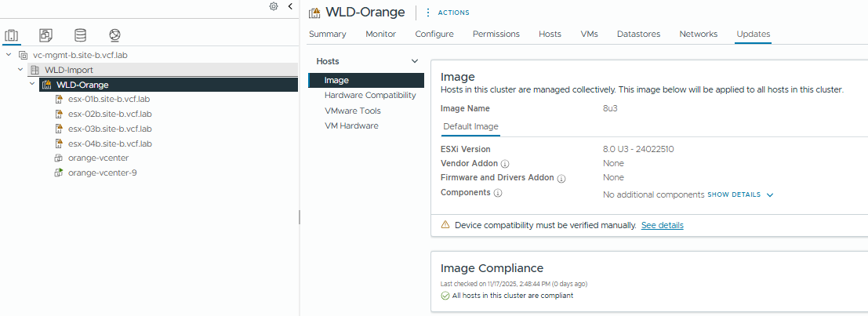Switch to the Configure tab

pos(434,35)
